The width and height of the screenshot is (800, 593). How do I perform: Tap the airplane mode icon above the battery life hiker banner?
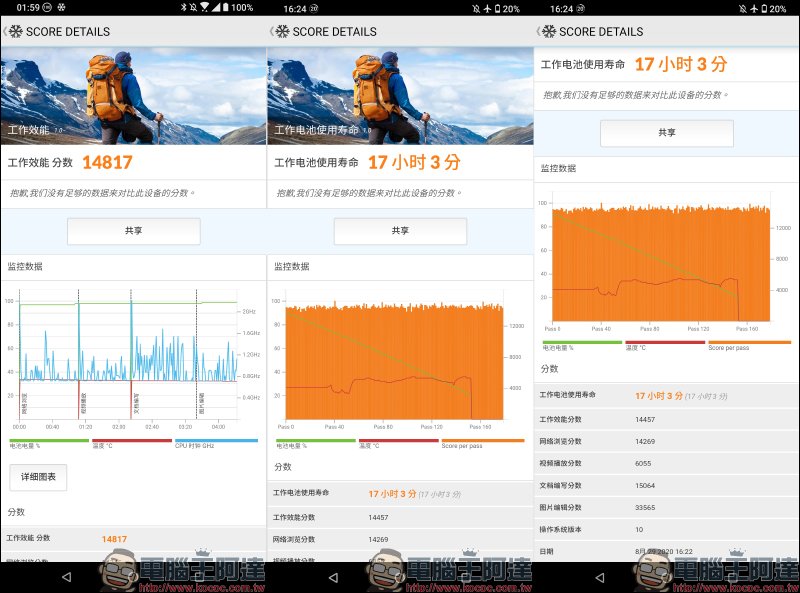(x=487, y=9)
